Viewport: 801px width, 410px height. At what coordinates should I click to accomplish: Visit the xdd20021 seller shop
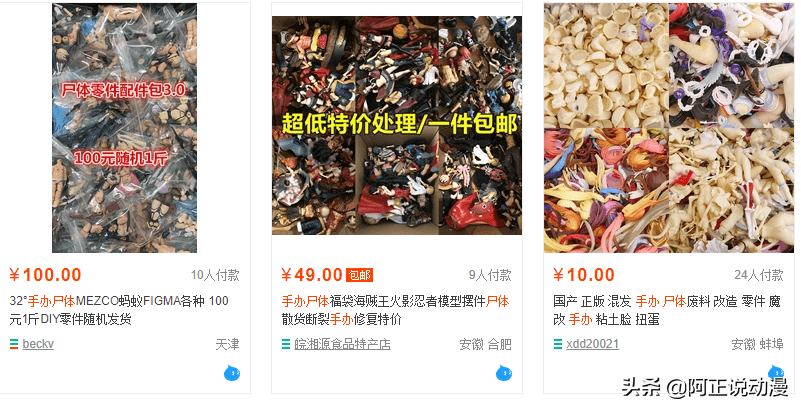pyautogui.click(x=593, y=344)
